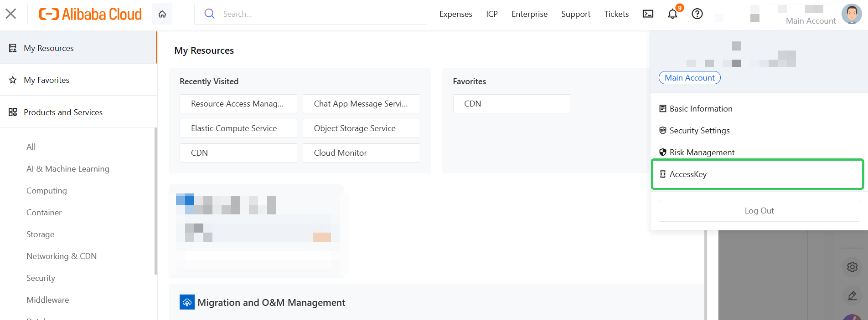
Task: Open the settings gear floating icon
Action: (852, 267)
